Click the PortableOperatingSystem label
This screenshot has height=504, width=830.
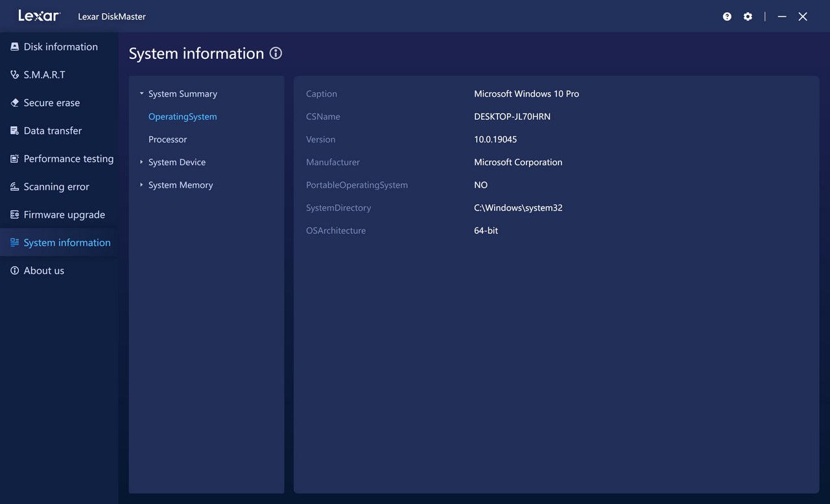point(357,185)
